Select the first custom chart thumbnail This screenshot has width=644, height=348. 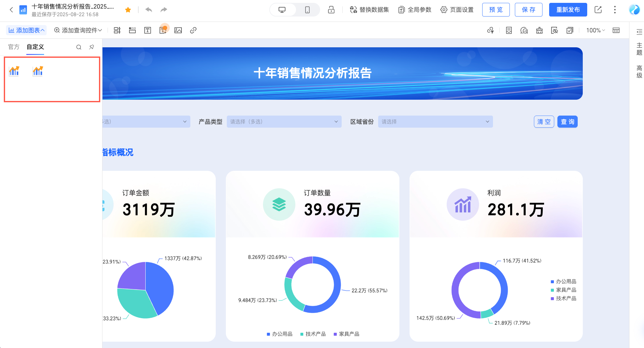tap(14, 71)
